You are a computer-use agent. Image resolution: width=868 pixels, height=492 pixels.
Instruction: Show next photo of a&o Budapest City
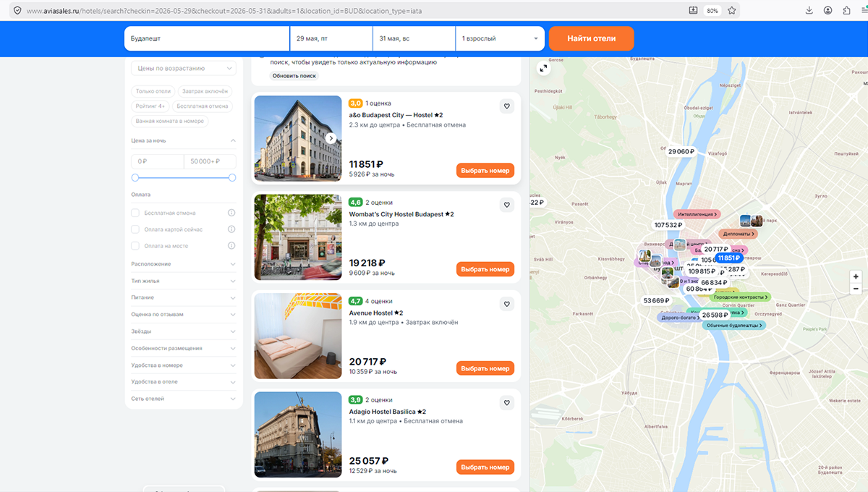pos(331,138)
